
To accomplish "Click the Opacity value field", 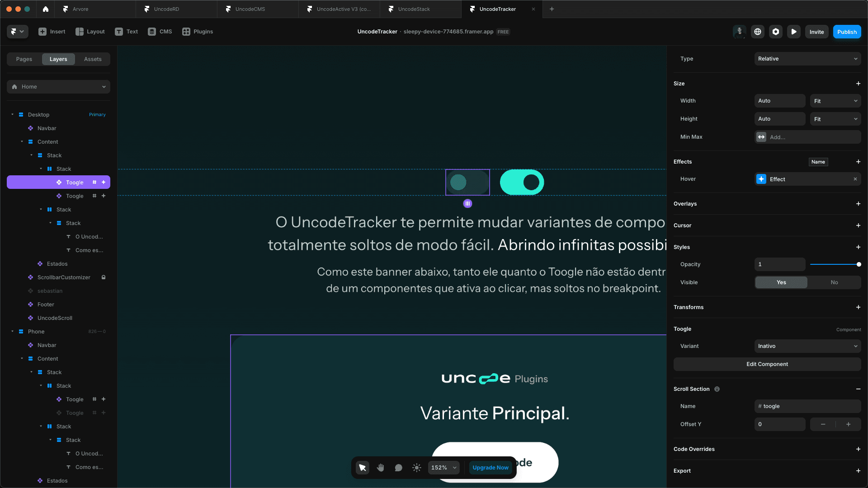I will pyautogui.click(x=780, y=264).
